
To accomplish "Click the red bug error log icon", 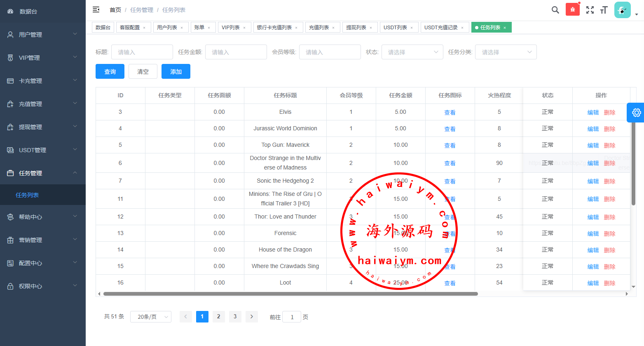I will click(x=572, y=9).
